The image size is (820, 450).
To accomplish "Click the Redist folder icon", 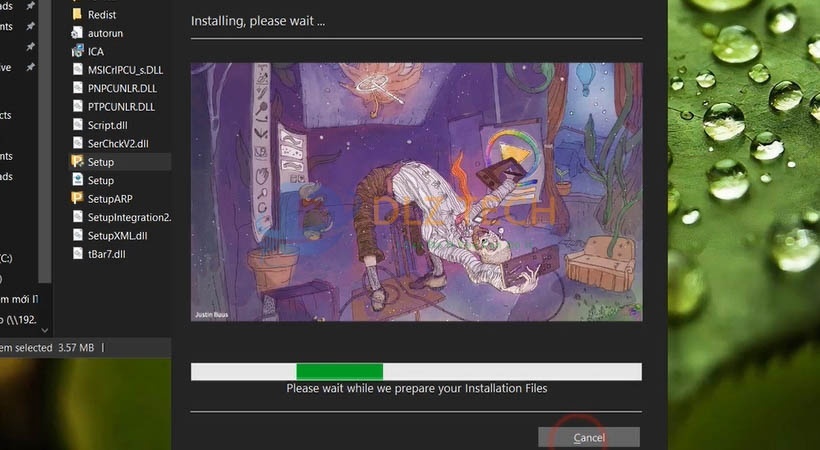I will 78,15.
